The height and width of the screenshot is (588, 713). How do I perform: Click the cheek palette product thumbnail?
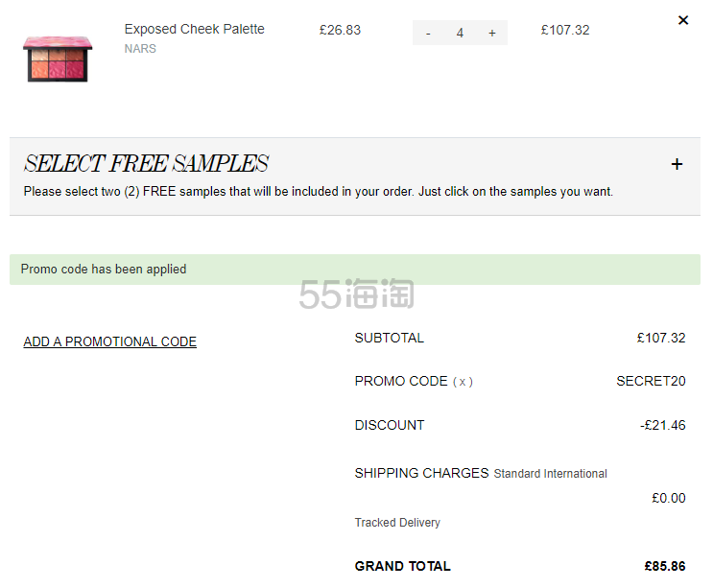pyautogui.click(x=58, y=59)
